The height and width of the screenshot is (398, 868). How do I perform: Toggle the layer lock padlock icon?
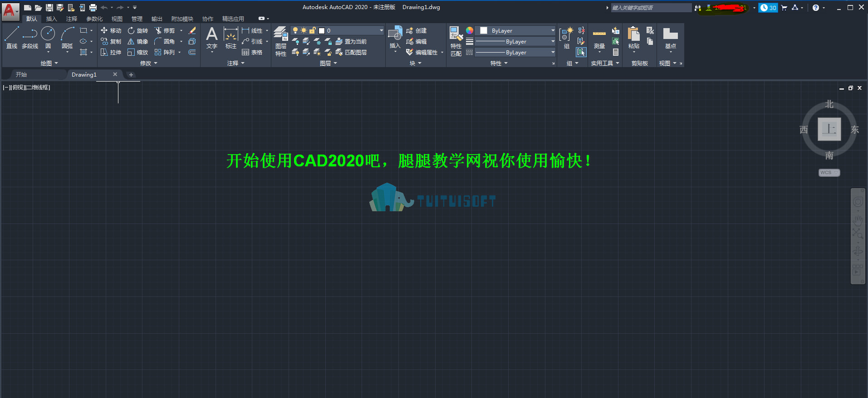[x=312, y=30]
